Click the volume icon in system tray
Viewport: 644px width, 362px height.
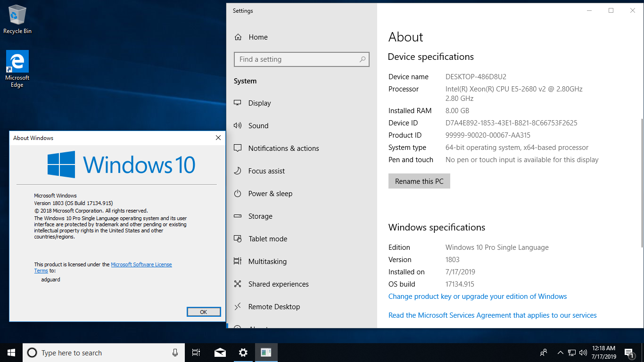coord(583,353)
